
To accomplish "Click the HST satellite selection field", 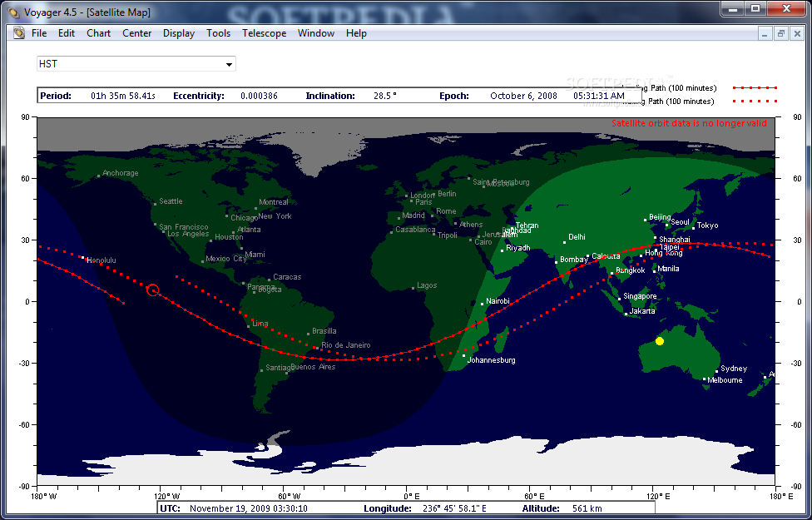I will pyautogui.click(x=136, y=64).
